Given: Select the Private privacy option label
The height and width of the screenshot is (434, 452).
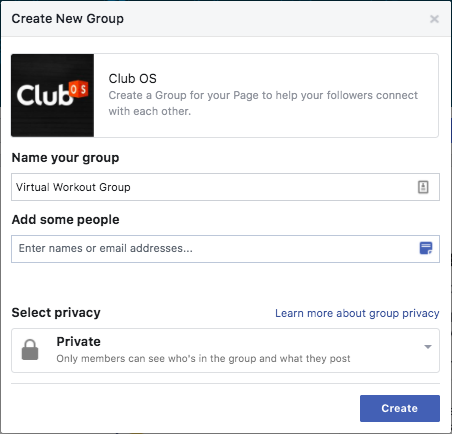Looking at the screenshot, I should click(x=79, y=342).
